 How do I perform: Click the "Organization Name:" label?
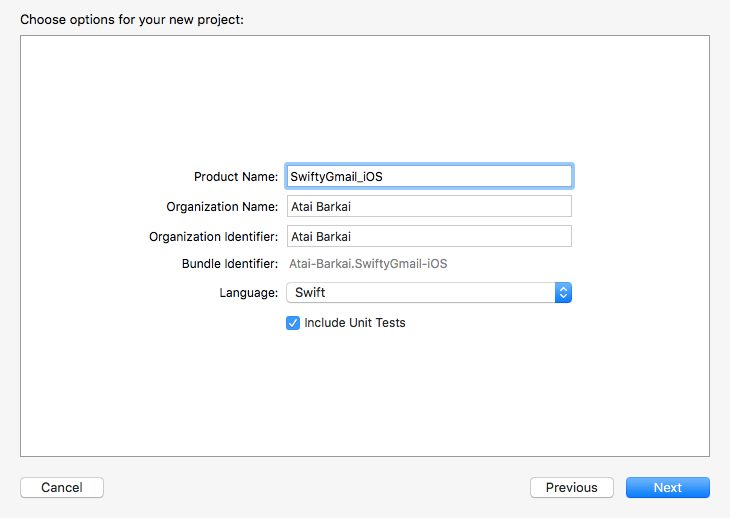click(x=222, y=207)
